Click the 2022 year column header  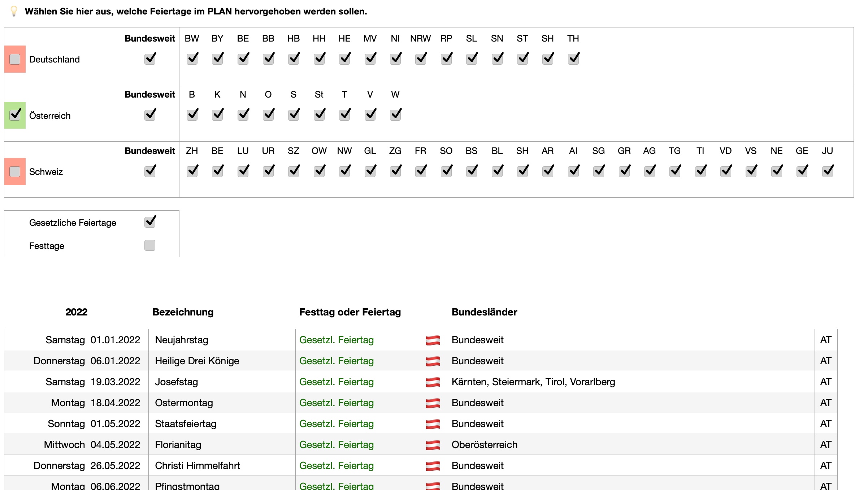[76, 312]
